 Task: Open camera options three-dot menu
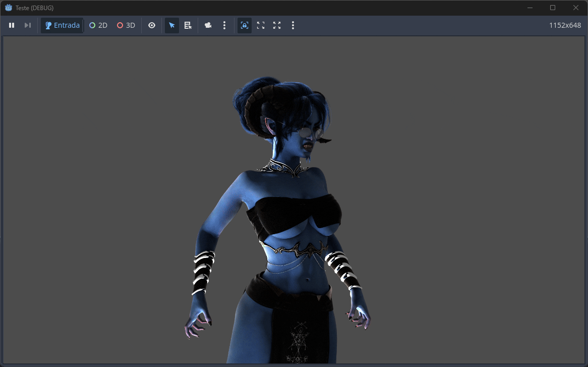(x=224, y=25)
